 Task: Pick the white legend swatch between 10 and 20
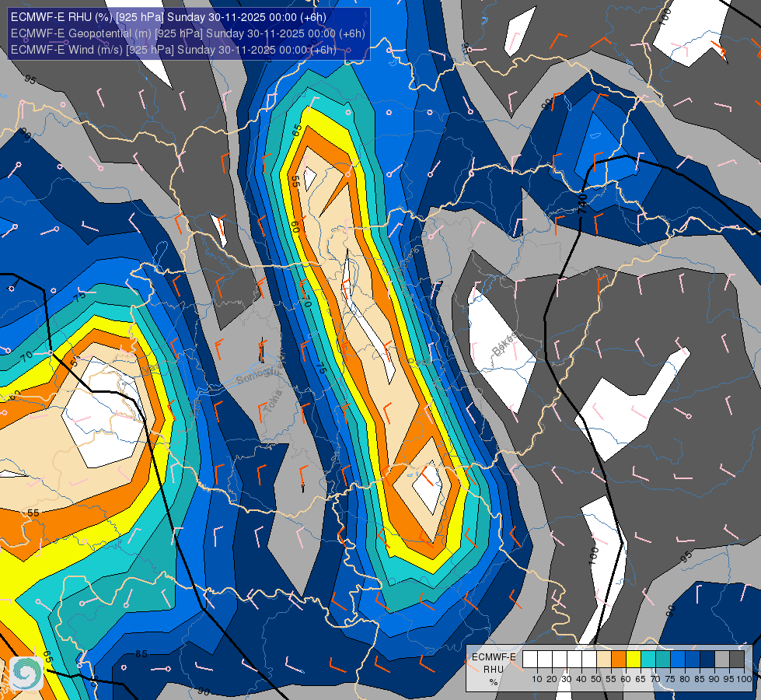[545, 659]
